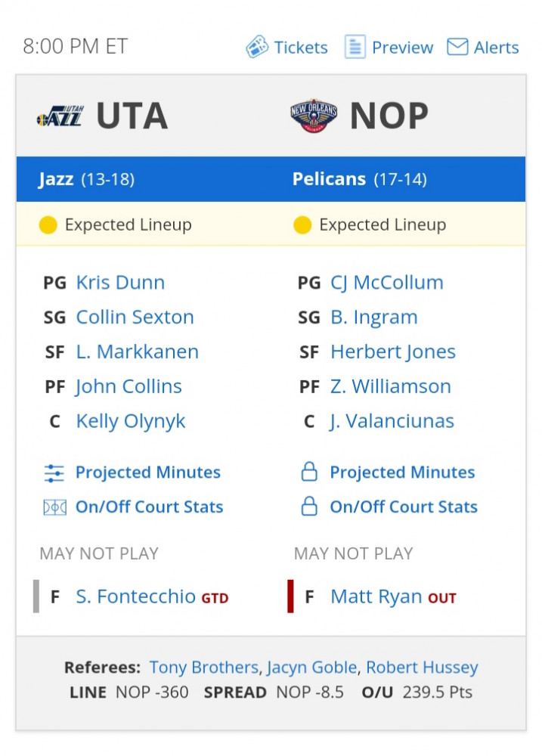The width and height of the screenshot is (542, 756).
Task: Open Collin Sexton player link
Action: point(135,318)
